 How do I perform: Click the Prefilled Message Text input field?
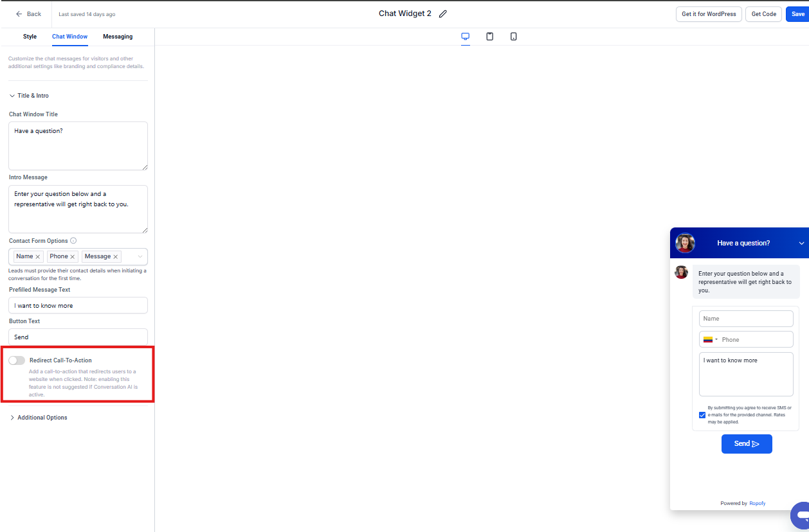(78, 306)
